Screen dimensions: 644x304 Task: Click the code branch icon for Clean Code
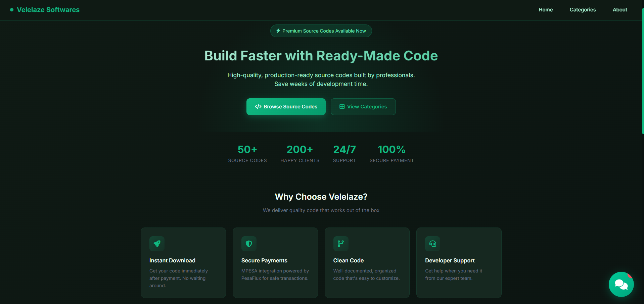[x=341, y=244]
